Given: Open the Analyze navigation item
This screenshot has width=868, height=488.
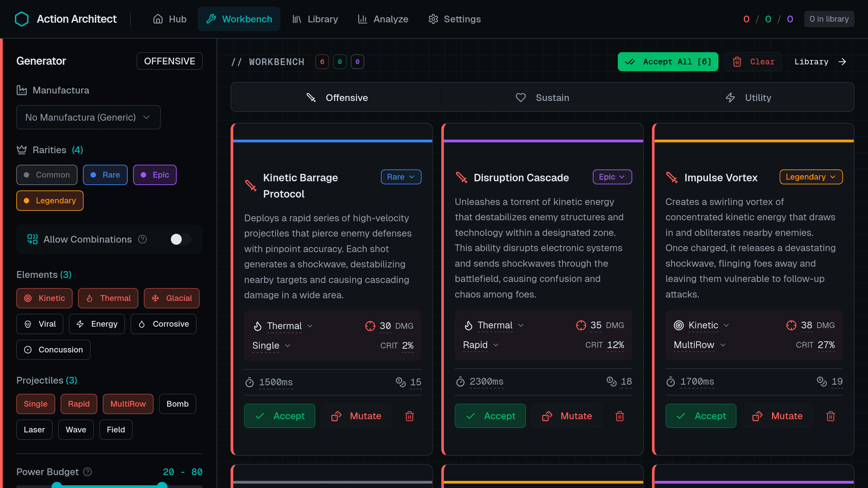Looking at the screenshot, I should point(383,19).
